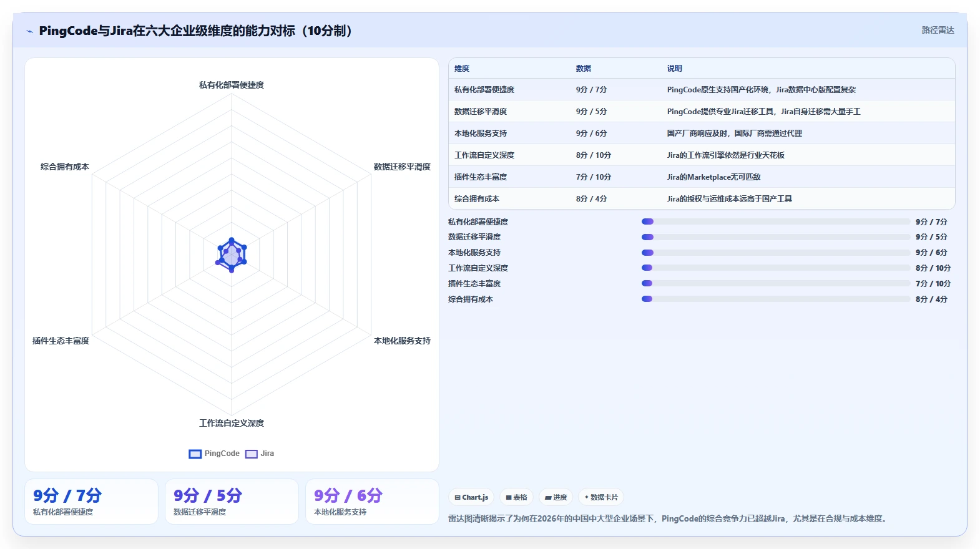Click the 工作流自定义深度 label in the progress list

pyautogui.click(x=478, y=268)
